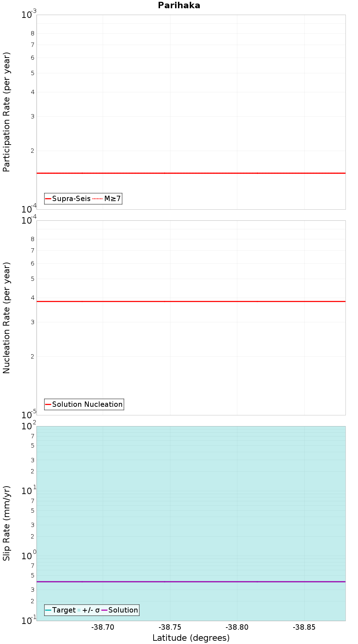The width and height of the screenshot is (358, 644).
Task: Click the -38.85 latitude tick label
Action: [x=304, y=627]
